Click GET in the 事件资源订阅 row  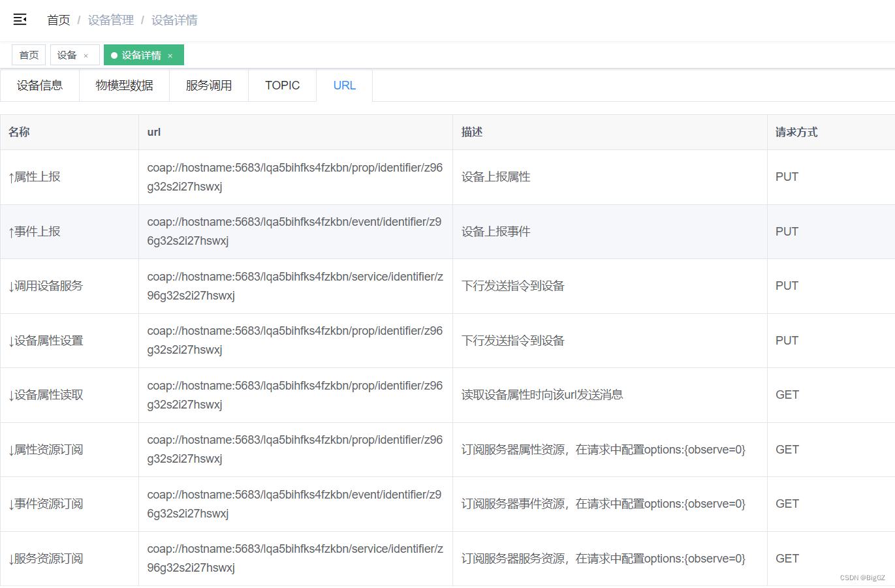(787, 504)
